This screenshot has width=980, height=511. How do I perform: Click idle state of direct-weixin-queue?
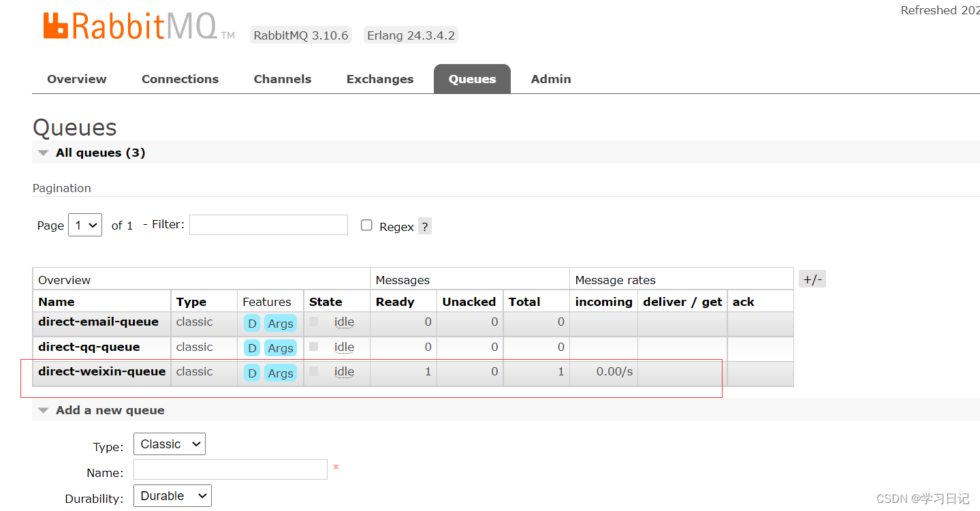coord(344,371)
